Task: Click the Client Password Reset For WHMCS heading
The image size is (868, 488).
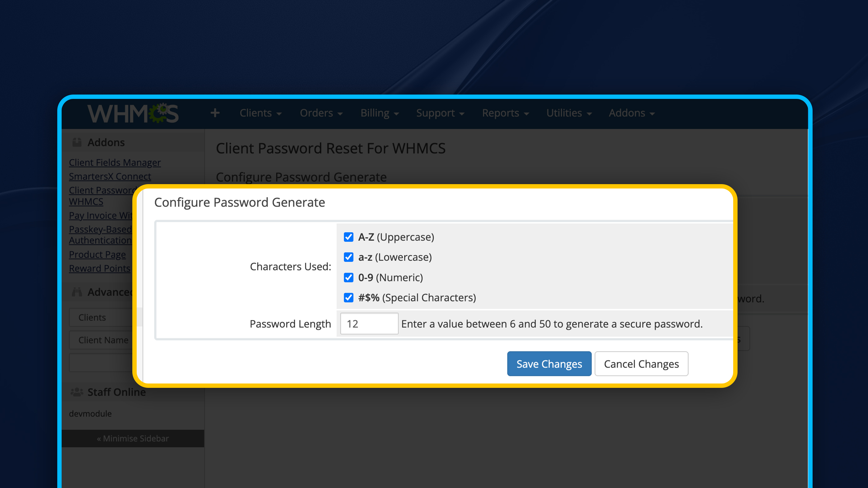Action: (x=331, y=148)
